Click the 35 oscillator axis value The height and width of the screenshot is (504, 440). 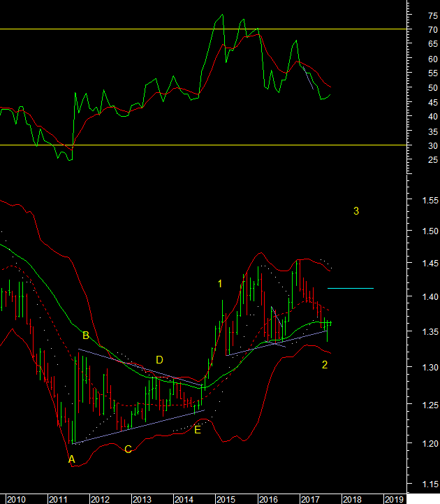pyautogui.click(x=433, y=132)
